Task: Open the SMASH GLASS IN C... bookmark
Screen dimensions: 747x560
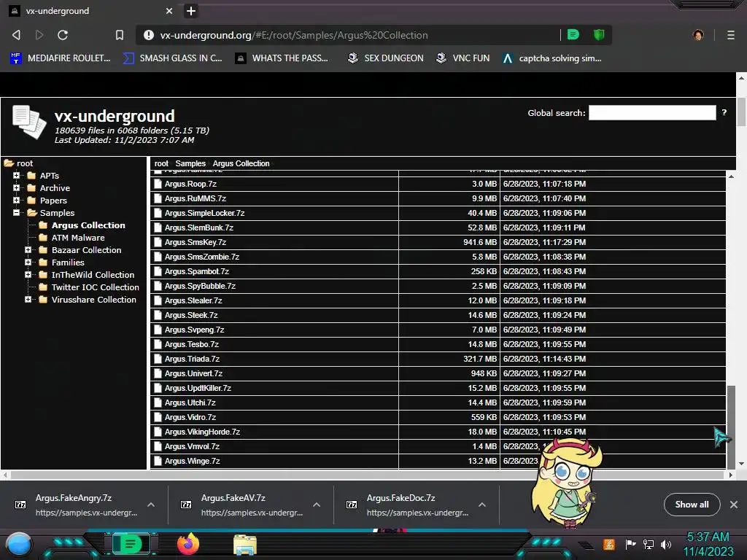Action: pyautogui.click(x=172, y=58)
